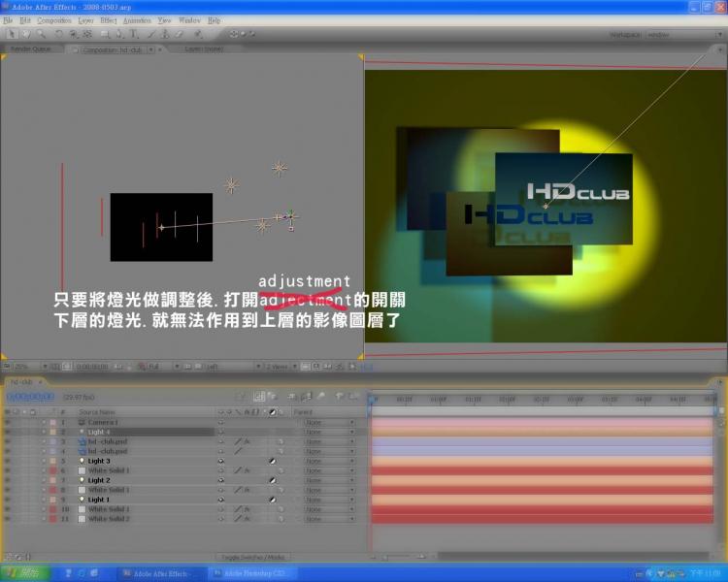Select the Rotation tool in toolbar
This screenshot has width=728, height=582.
(59, 33)
